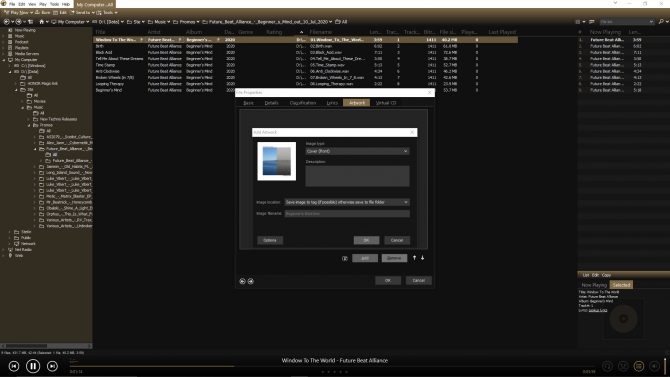Open the Help menu
The height and width of the screenshot is (377, 670).
click(66, 4)
